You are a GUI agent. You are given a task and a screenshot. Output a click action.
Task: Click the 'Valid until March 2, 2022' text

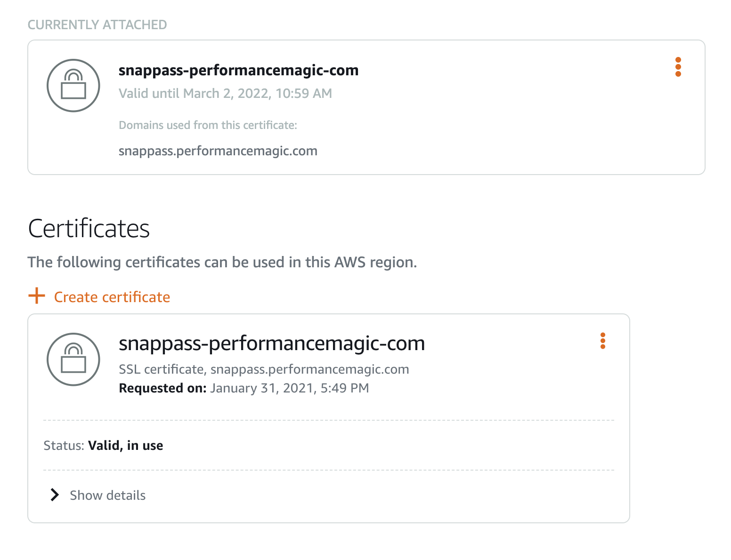[225, 93]
